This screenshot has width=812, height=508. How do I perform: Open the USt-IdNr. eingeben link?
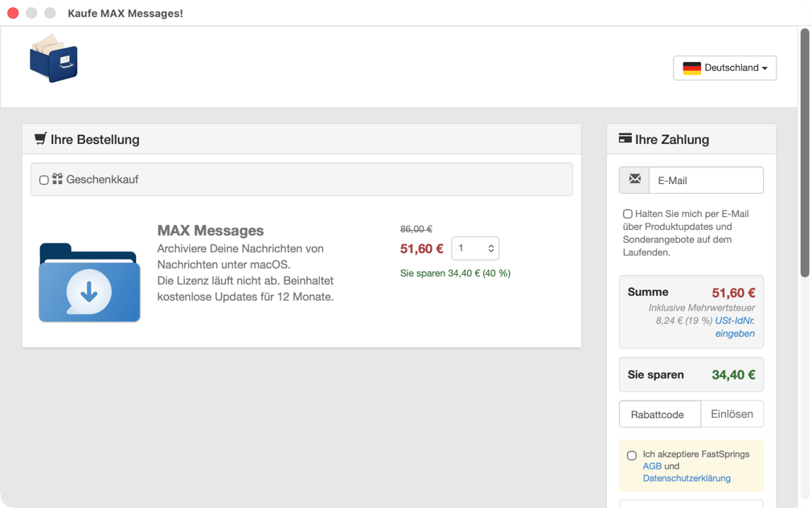[734, 326]
